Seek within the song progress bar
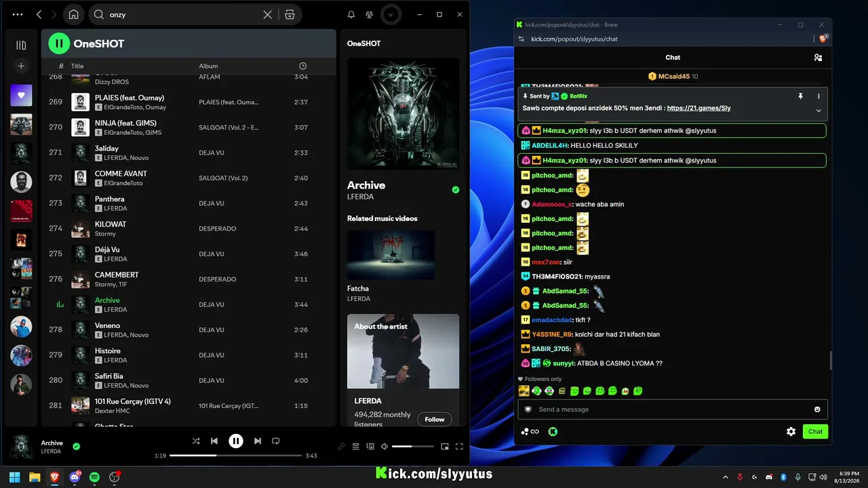 (x=235, y=455)
